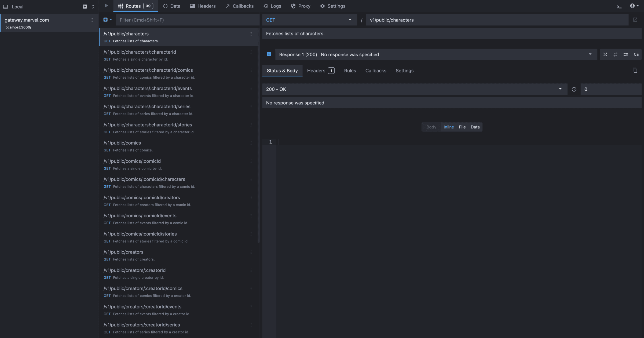This screenshot has width=644, height=338.
Task: Open route in browser icon
Action: point(635,20)
